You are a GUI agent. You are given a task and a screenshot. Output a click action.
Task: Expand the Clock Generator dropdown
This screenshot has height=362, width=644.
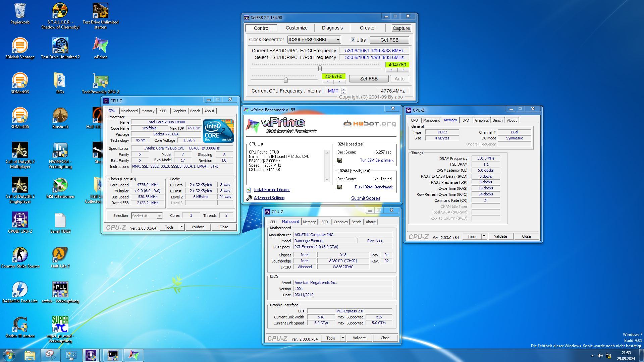pos(338,40)
